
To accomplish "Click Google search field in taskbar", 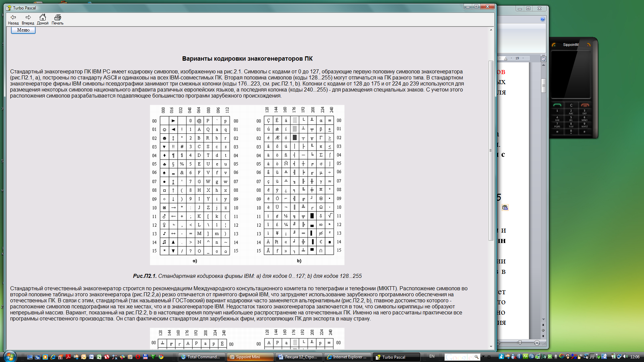I will (459, 357).
